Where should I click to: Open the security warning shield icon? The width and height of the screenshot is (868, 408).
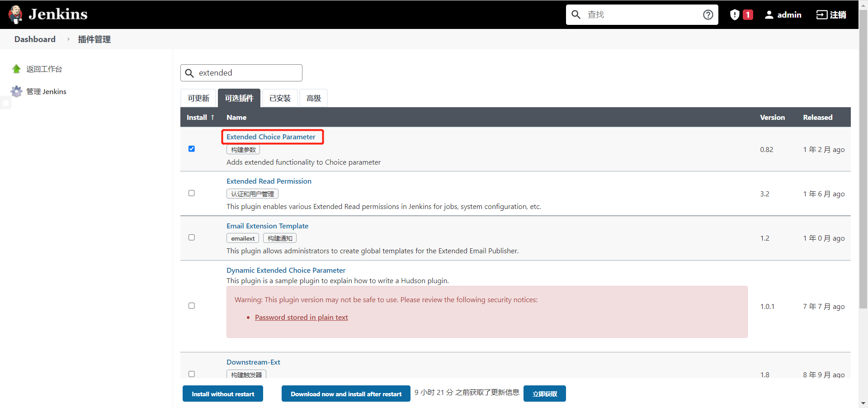pos(735,14)
